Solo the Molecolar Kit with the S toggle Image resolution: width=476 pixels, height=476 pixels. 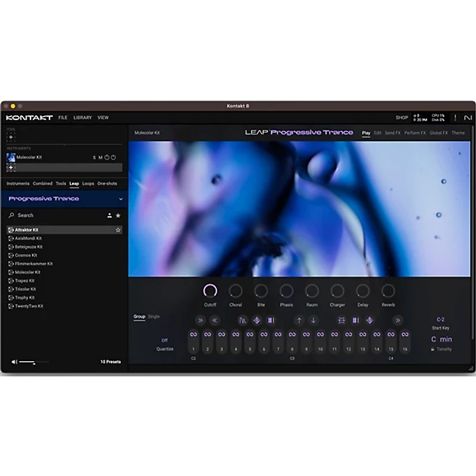(94, 158)
